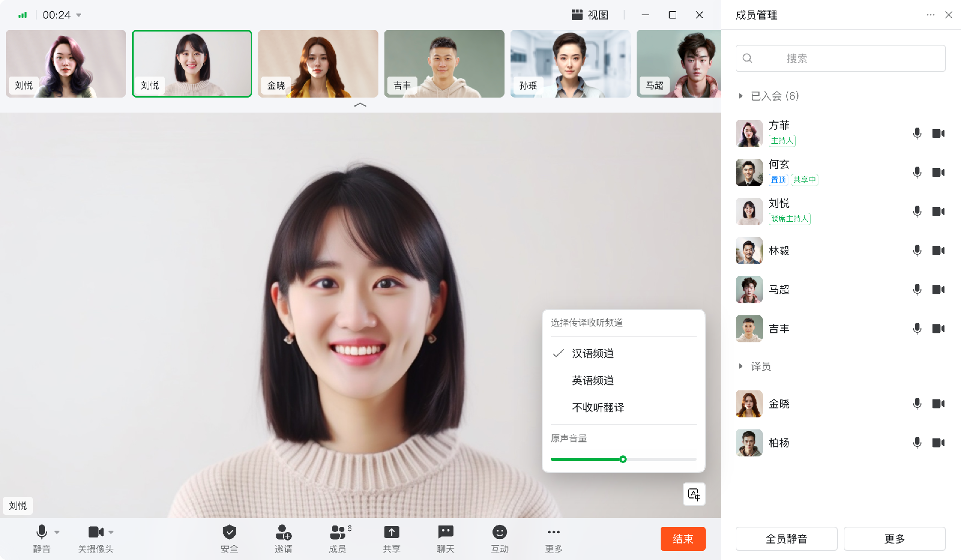Screen dimensions: 961x560
Task: Open the audio options arrow beside 静音
Action: tap(57, 532)
